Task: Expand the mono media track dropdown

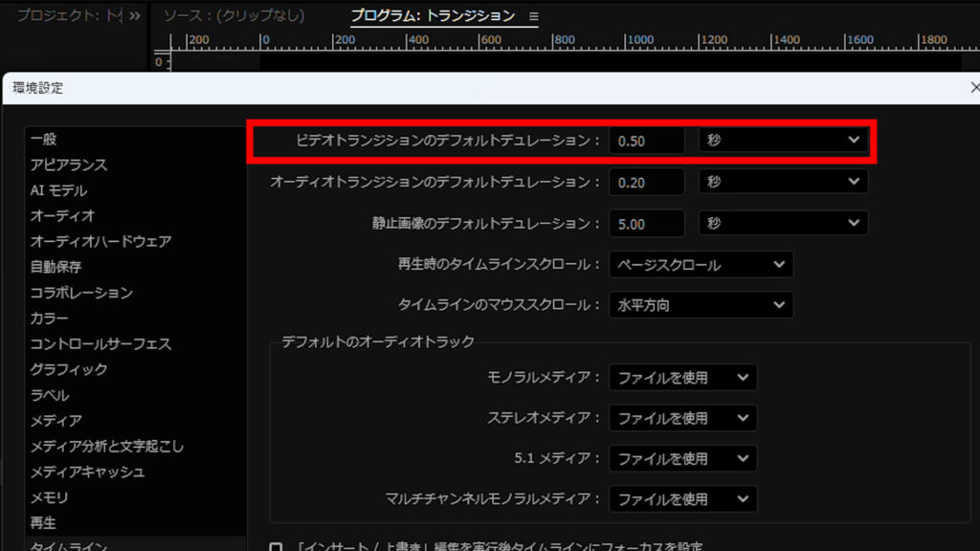Action: (x=682, y=377)
